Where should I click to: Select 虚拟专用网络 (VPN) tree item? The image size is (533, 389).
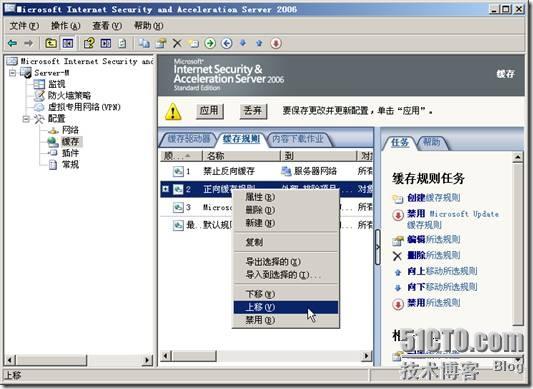[84, 107]
